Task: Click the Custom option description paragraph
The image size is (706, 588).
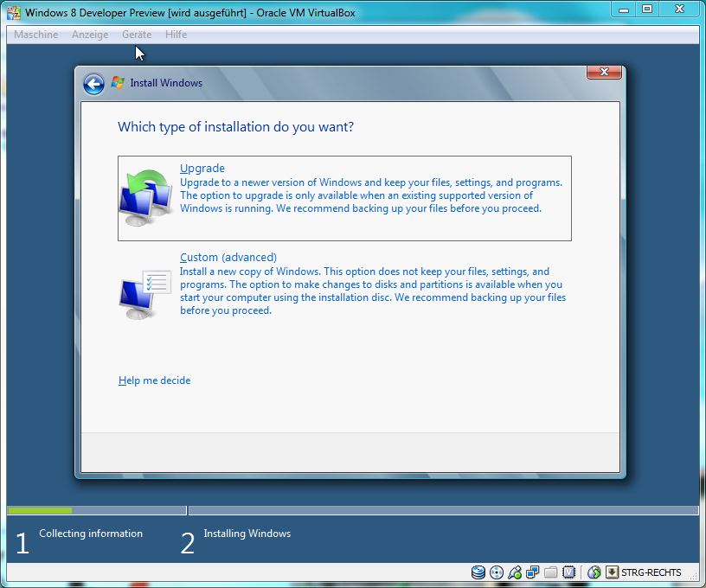Action: 373,291
